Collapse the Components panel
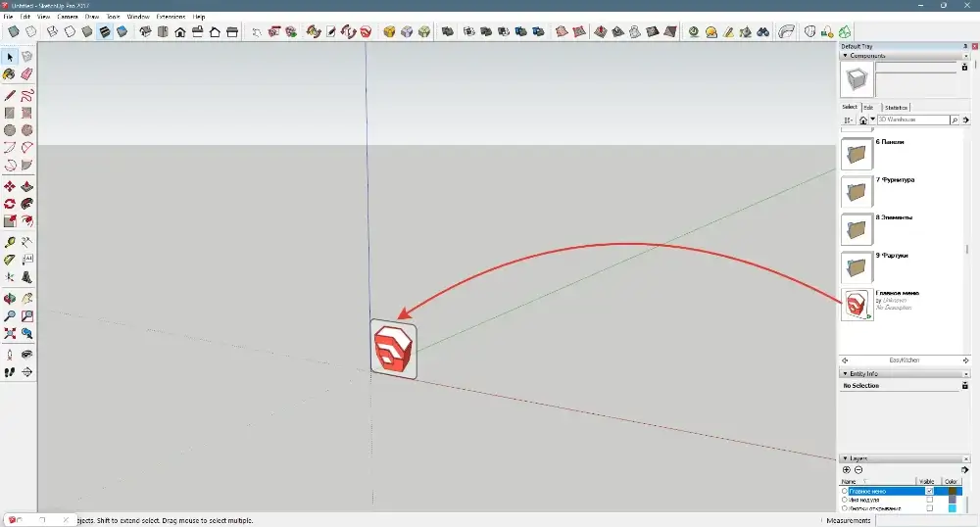This screenshot has height=527, width=980. coord(846,56)
